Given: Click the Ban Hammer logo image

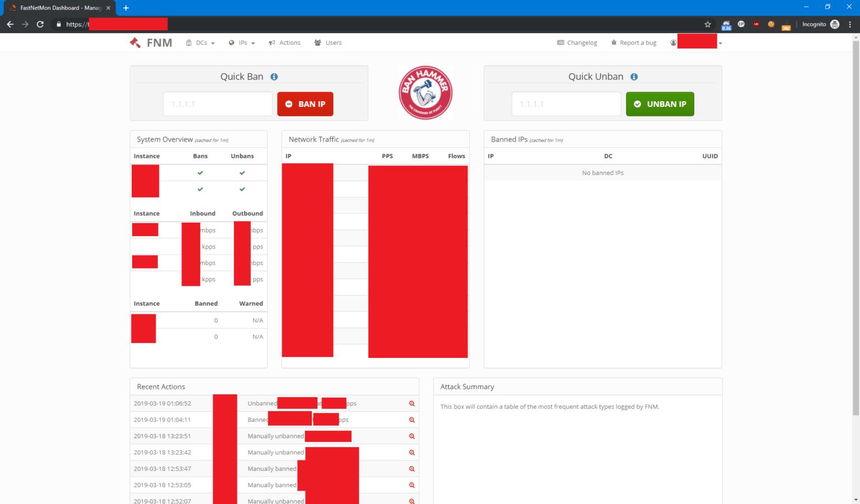Looking at the screenshot, I should click(x=426, y=93).
